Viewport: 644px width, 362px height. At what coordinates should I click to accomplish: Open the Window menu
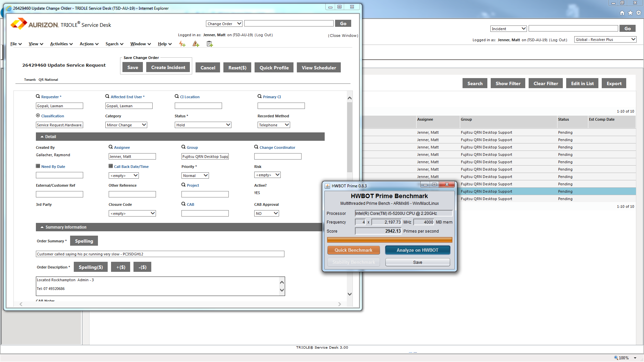141,44
